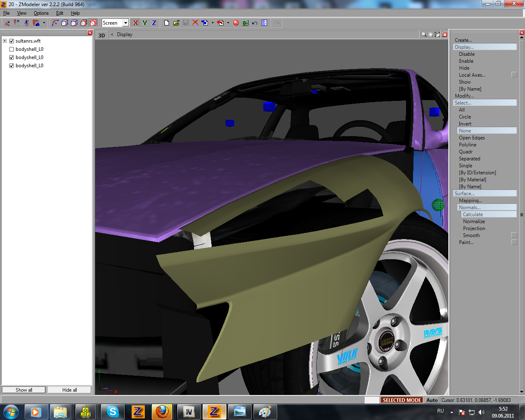Click the Hide all button
525x420 pixels.
pyautogui.click(x=69, y=390)
